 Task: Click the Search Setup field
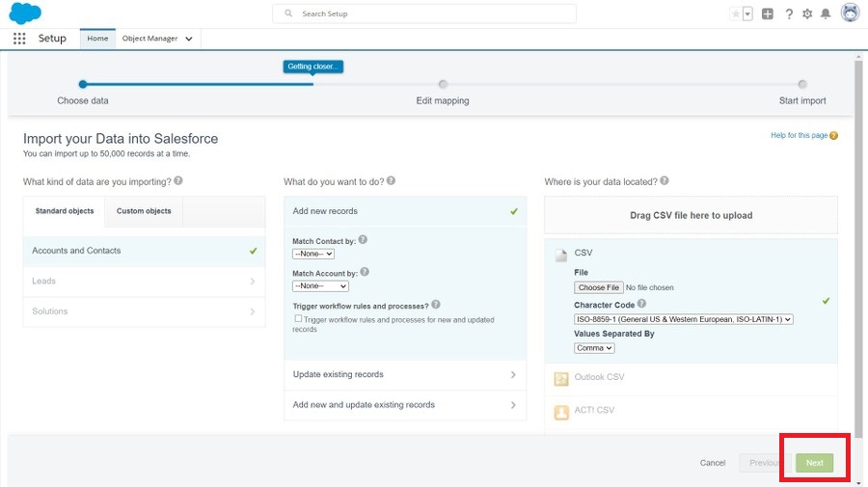[x=424, y=14]
